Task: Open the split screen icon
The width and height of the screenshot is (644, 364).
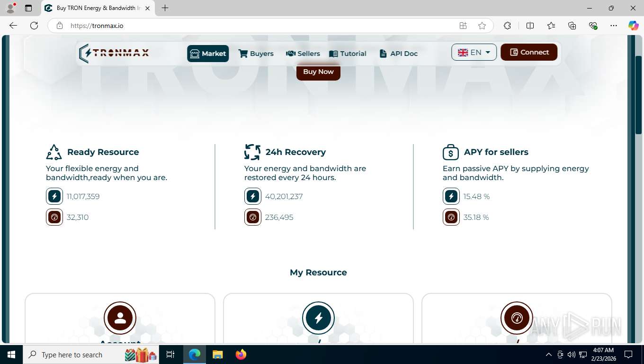Action: (530, 26)
